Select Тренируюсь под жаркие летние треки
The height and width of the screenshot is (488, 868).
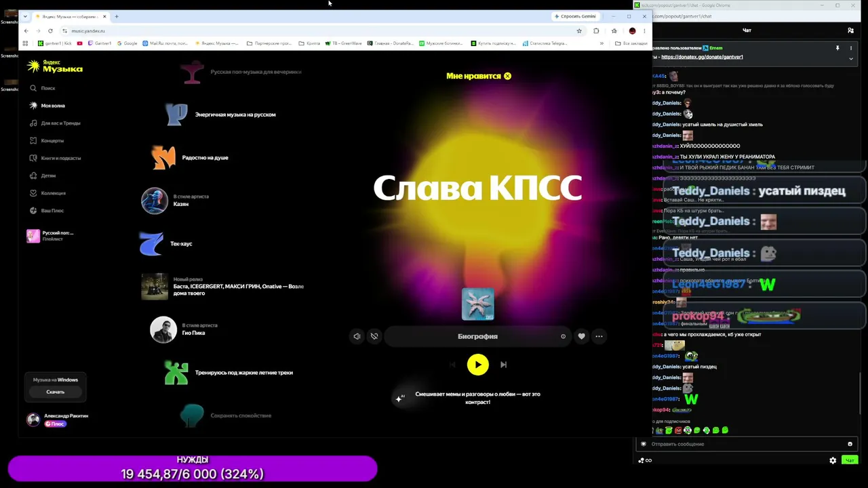229,373
